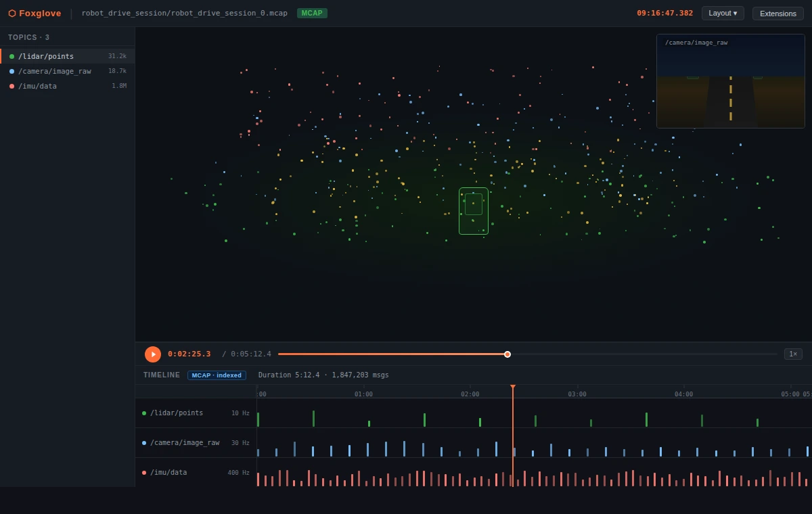
Task: Select the TIMELINE panel label
Action: pos(160,375)
